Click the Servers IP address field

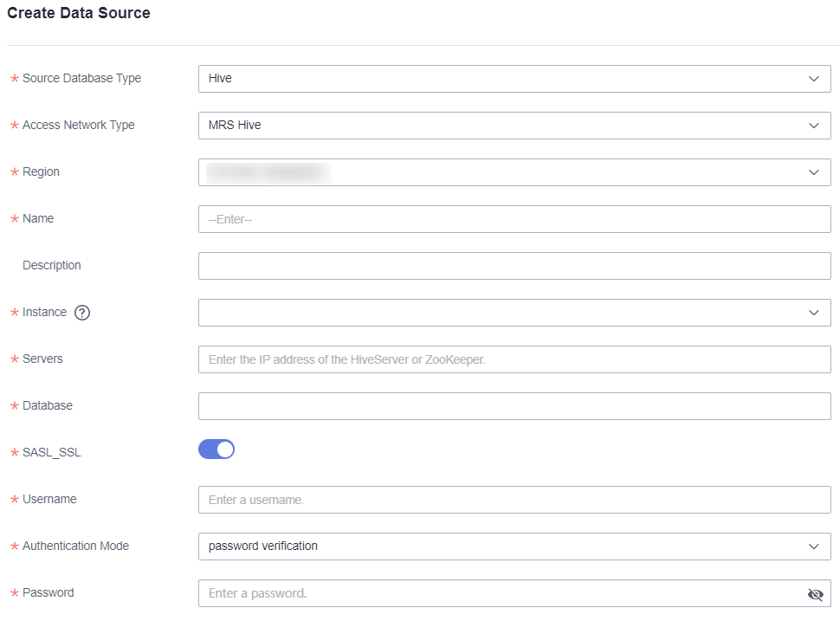point(514,359)
